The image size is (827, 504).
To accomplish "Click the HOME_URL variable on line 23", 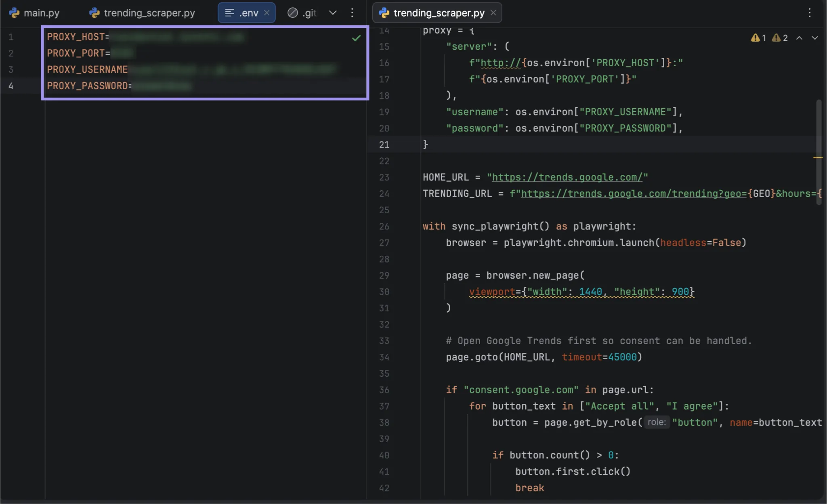I will [446, 177].
